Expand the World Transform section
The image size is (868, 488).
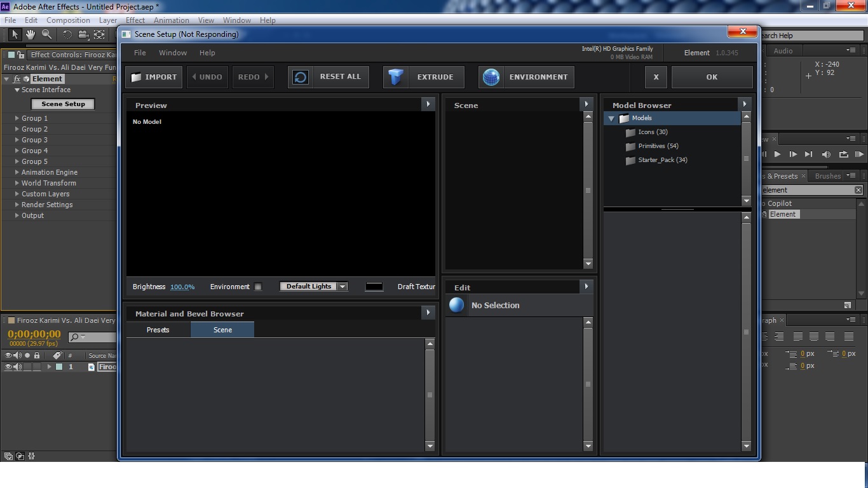pyautogui.click(x=17, y=183)
